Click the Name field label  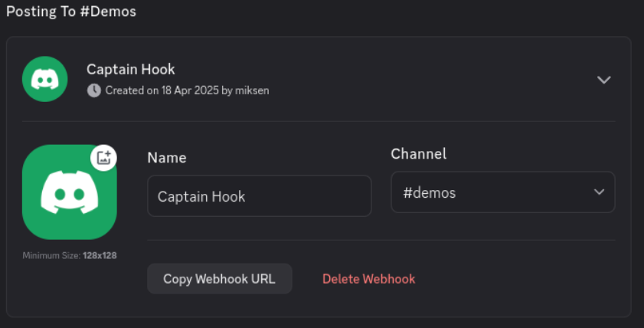(x=167, y=158)
